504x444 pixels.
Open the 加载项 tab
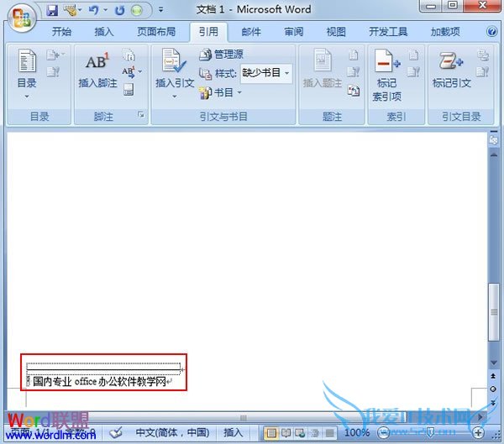445,32
